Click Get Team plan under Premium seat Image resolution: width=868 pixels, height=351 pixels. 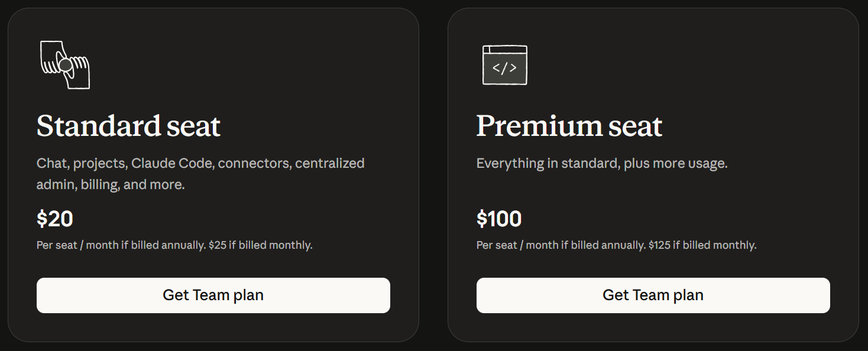coord(653,295)
